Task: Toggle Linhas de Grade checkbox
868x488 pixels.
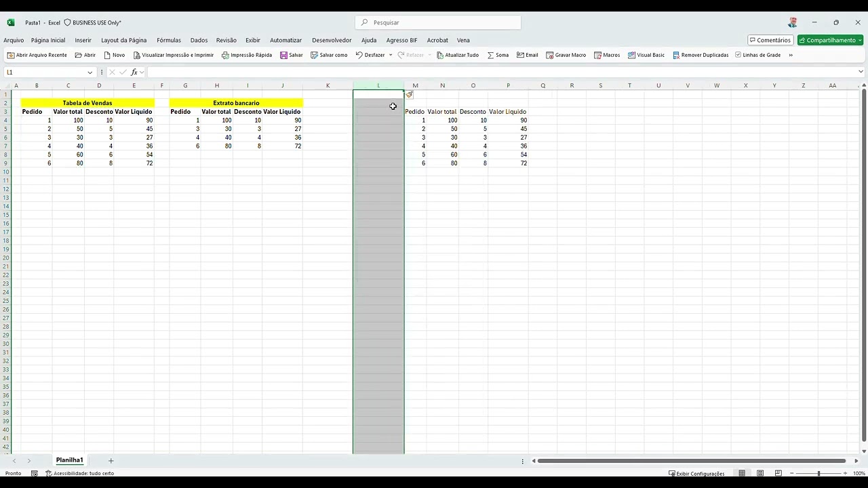Action: click(x=738, y=55)
